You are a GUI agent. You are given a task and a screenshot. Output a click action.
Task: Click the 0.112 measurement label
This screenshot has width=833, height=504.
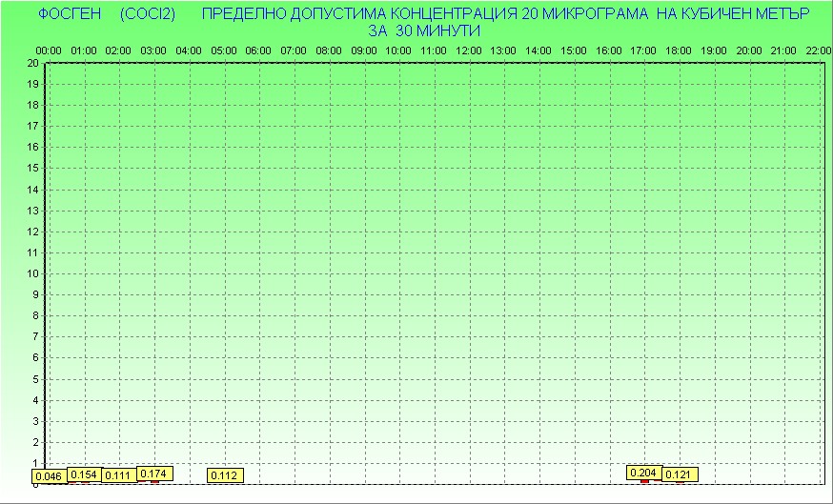[225, 475]
